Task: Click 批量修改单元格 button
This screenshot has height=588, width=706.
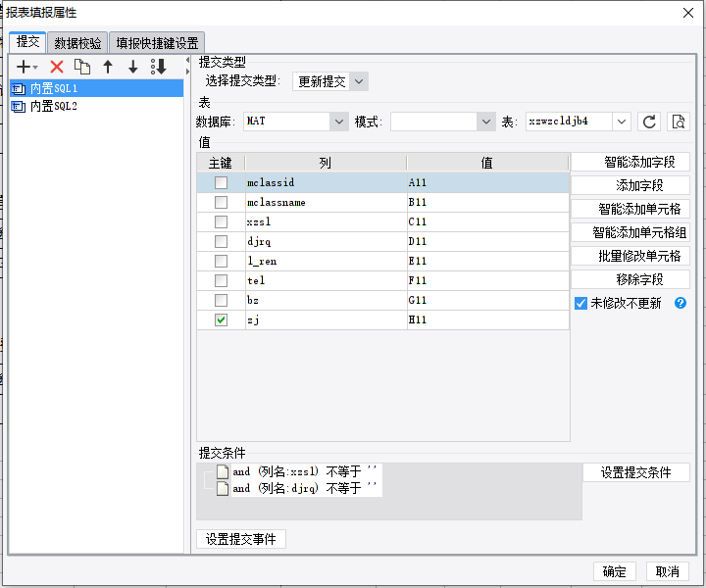Action: [x=630, y=256]
